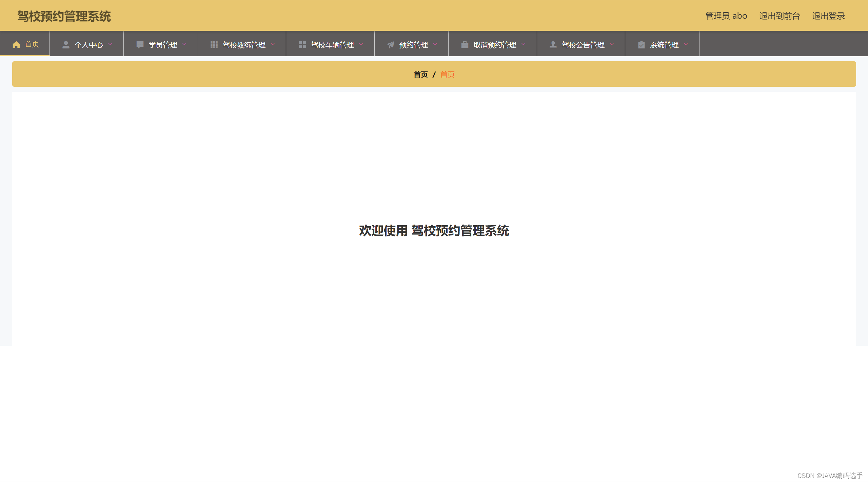
Task: Open the 驾校车辆管理 menu
Action: click(x=332, y=44)
